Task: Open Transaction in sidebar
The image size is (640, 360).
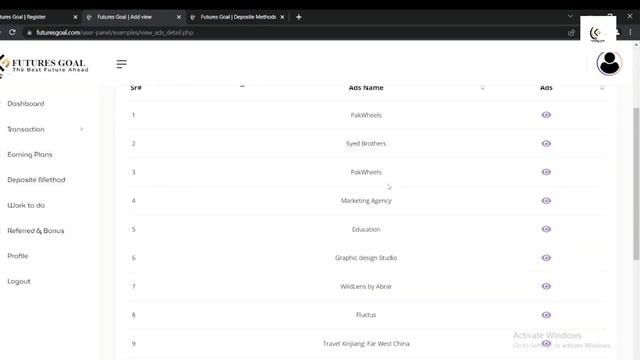Action: click(x=26, y=129)
